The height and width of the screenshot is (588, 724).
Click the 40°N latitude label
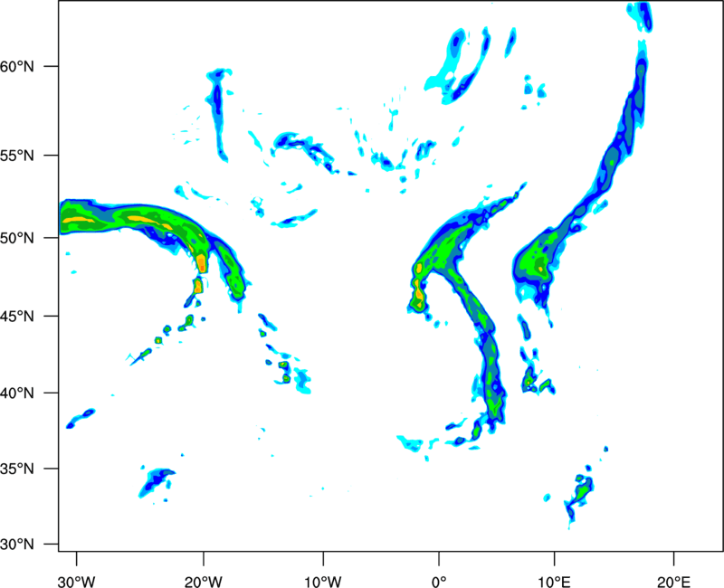17,394
